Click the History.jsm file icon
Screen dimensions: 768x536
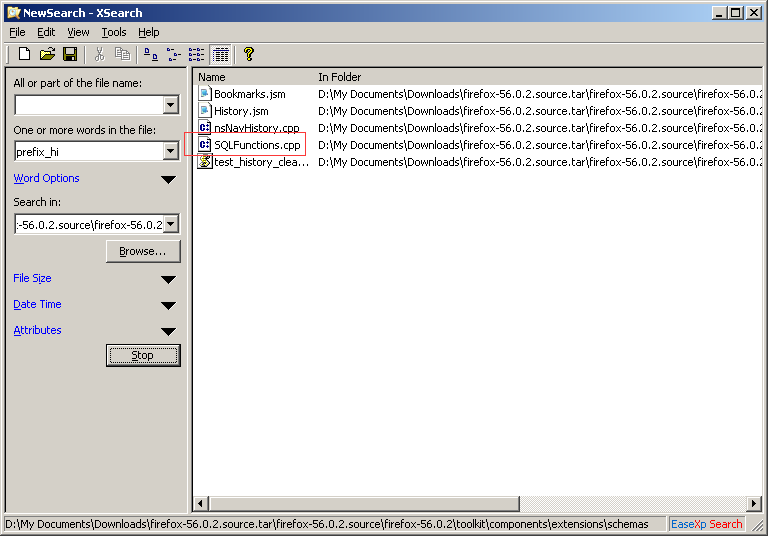click(x=205, y=111)
